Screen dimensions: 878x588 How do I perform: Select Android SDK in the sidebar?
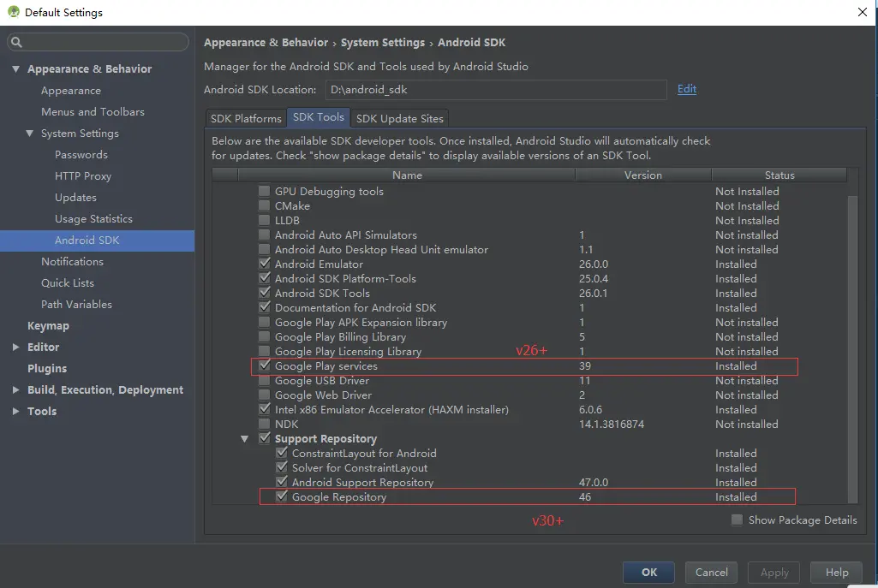point(98,241)
